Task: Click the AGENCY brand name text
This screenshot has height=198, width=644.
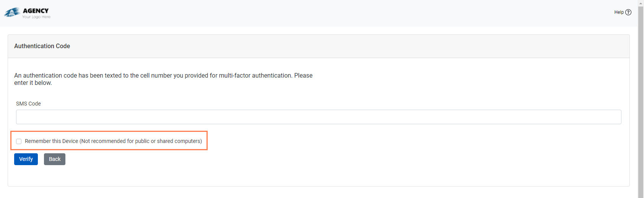Action: pyautogui.click(x=36, y=11)
